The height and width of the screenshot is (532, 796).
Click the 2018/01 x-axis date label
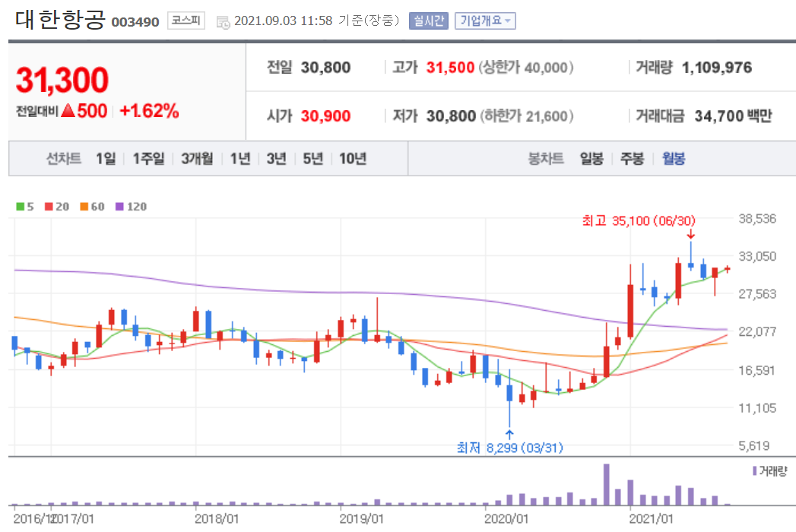[217, 519]
